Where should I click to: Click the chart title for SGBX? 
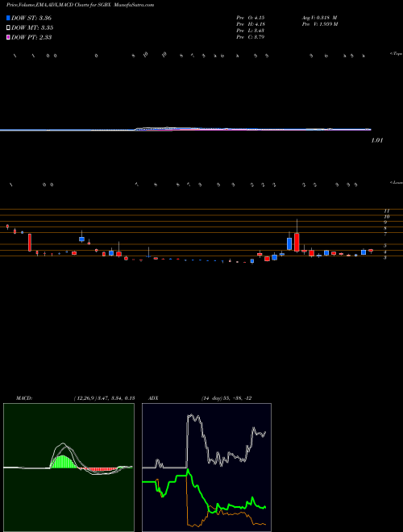pos(80,5)
